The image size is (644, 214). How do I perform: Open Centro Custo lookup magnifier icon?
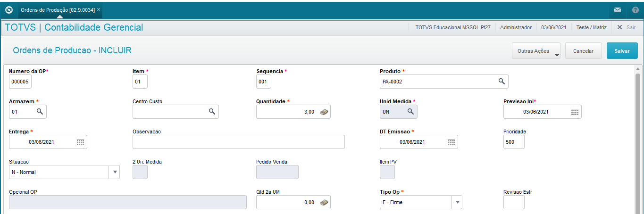[212, 111]
